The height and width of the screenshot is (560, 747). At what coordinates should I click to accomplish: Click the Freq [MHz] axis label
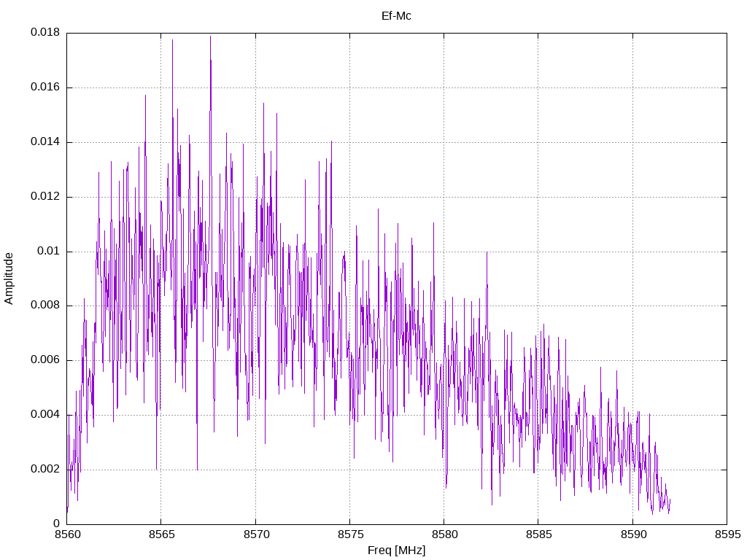tap(396, 551)
